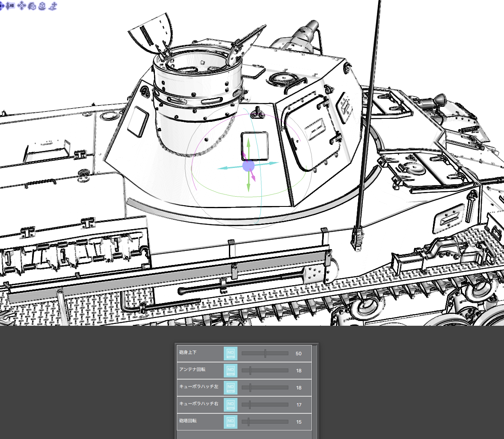Click the キューポラハッチ右 slider track

[x=265, y=405]
